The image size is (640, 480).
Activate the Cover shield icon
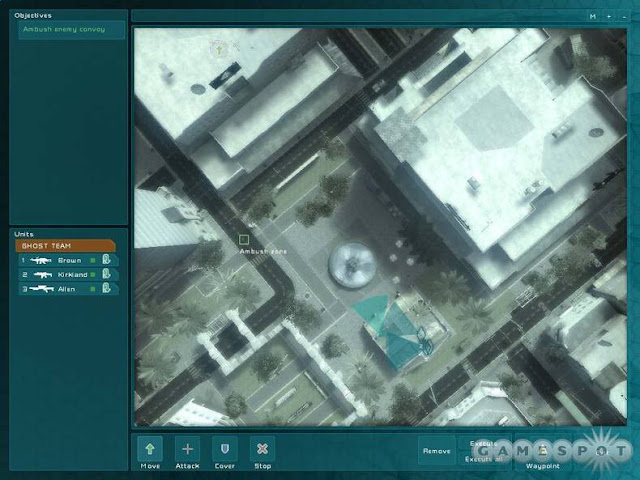[x=224, y=449]
